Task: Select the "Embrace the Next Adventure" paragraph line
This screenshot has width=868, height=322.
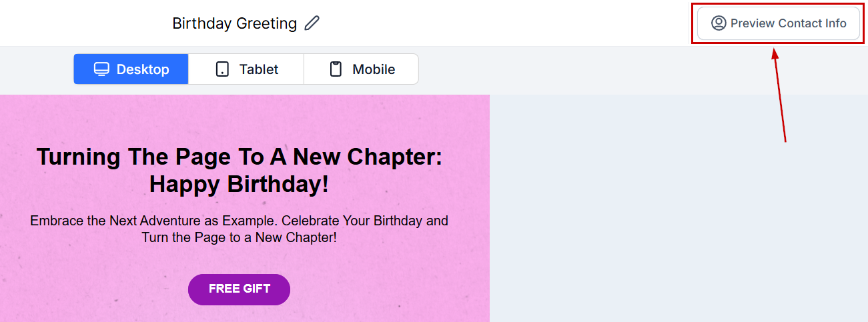Action: point(239,221)
